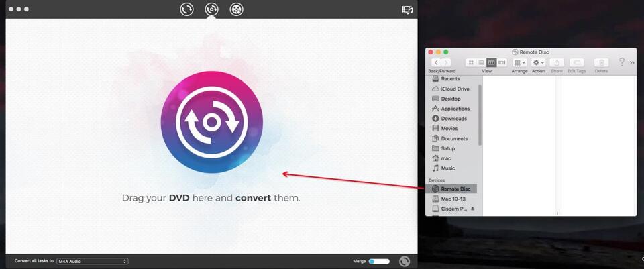This screenshot has width=644, height=269.
Task: Open the M4A Audio output format dropdown
Action: 93,261
